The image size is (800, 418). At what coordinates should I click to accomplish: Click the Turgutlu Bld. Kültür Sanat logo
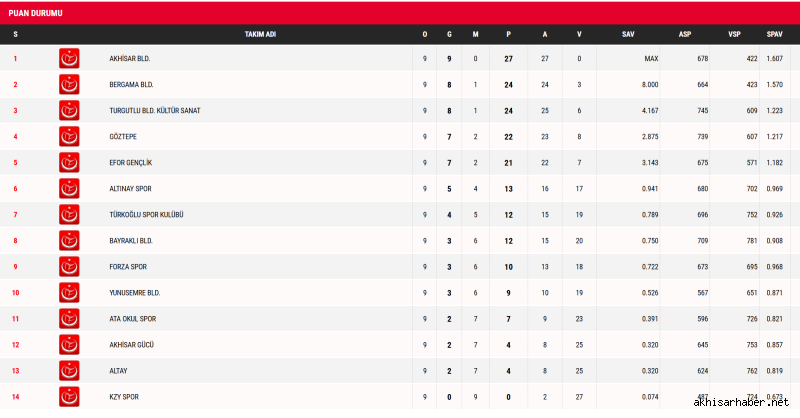pyautogui.click(x=69, y=111)
